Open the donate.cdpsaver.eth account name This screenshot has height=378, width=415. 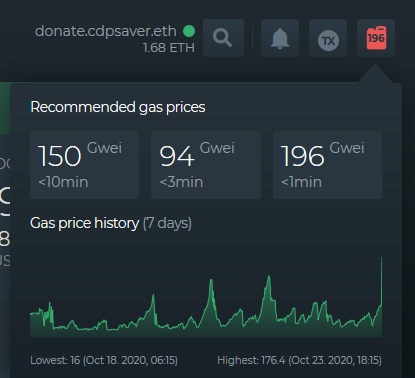(106, 31)
